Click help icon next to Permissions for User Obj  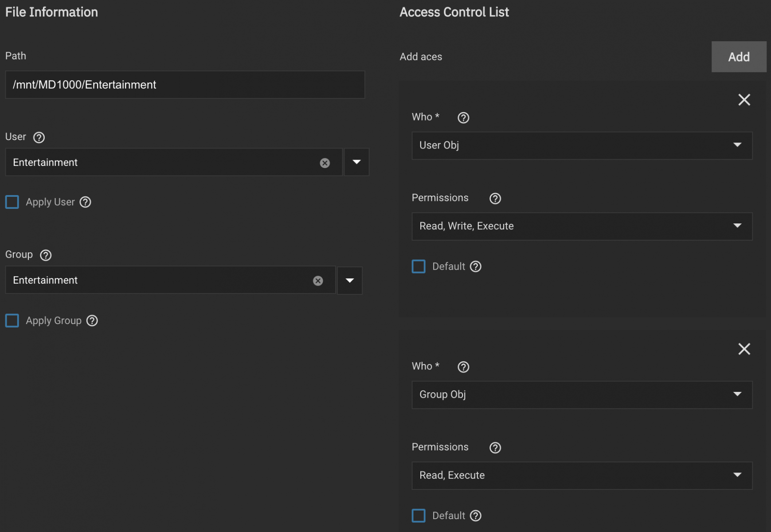coord(495,199)
